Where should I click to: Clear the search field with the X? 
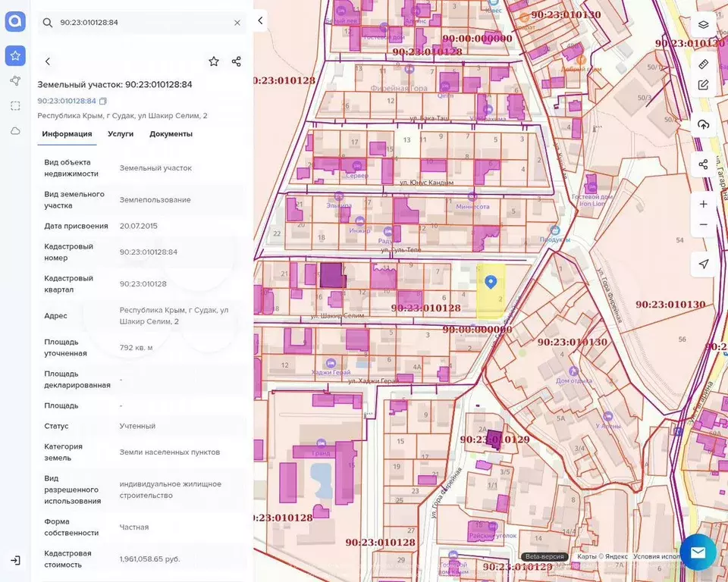[x=237, y=22]
